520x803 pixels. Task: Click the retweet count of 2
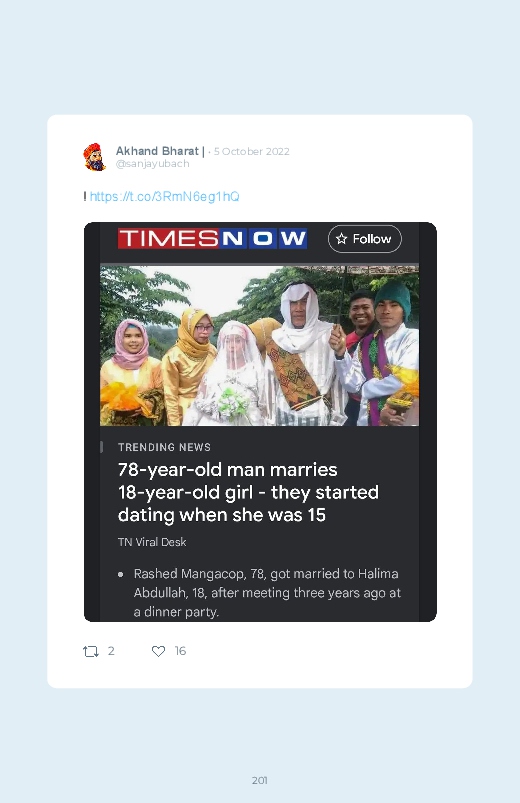(x=111, y=651)
